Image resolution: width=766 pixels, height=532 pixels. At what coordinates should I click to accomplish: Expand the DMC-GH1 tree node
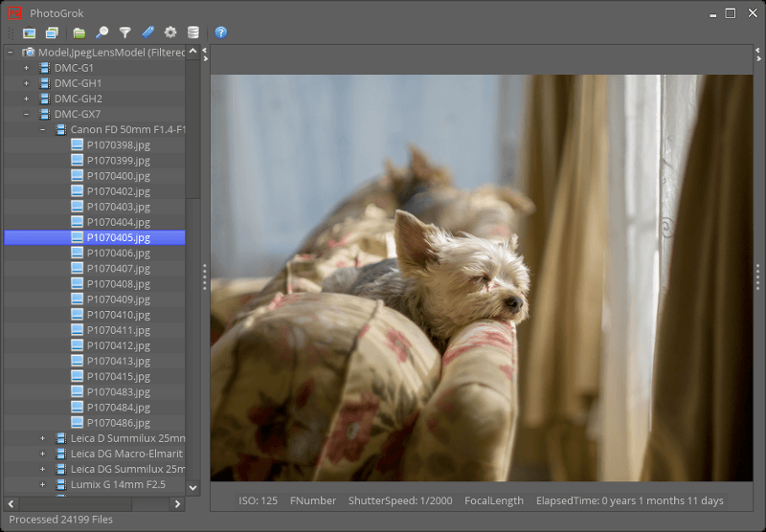27,83
